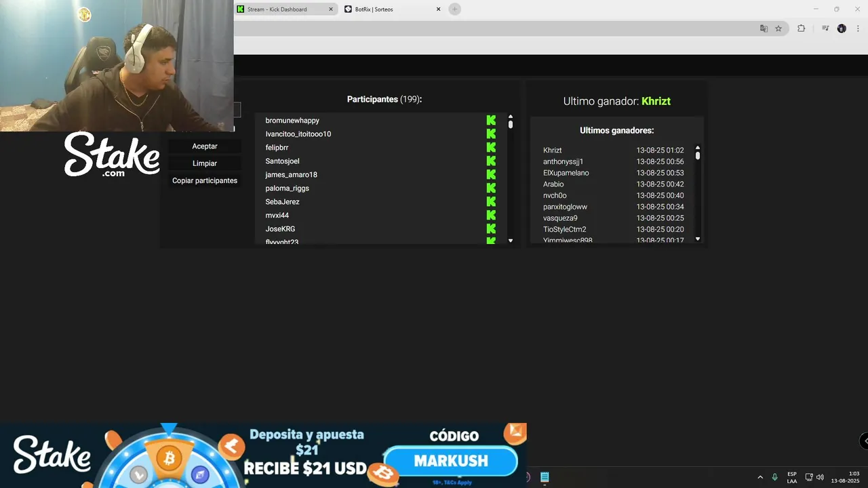Click timestamp 13-08-25 01:02

(x=660, y=150)
